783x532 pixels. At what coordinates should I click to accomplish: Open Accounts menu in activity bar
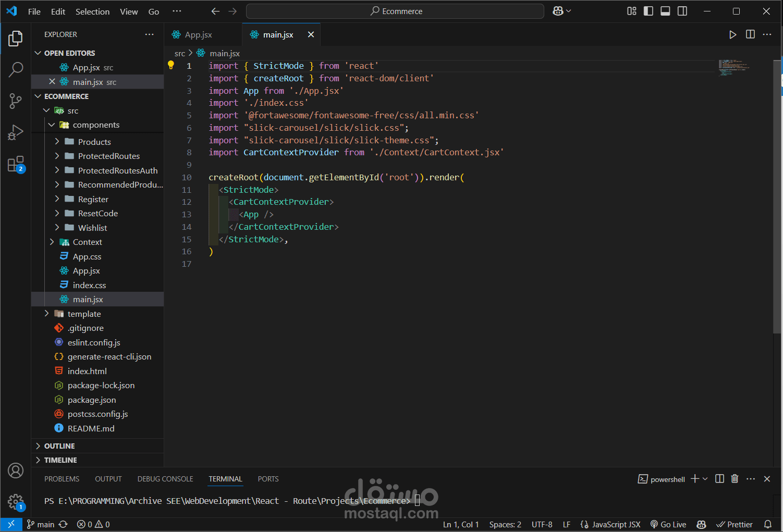coord(16,471)
